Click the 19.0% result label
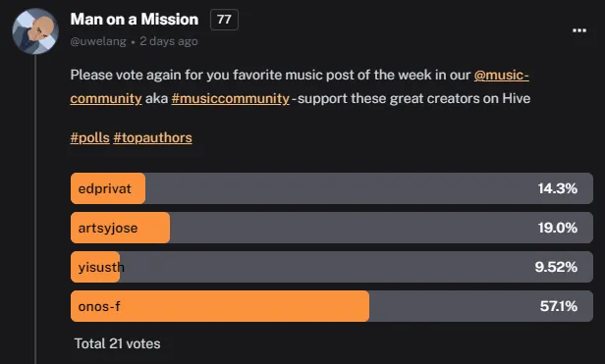The image size is (605, 364). click(558, 228)
